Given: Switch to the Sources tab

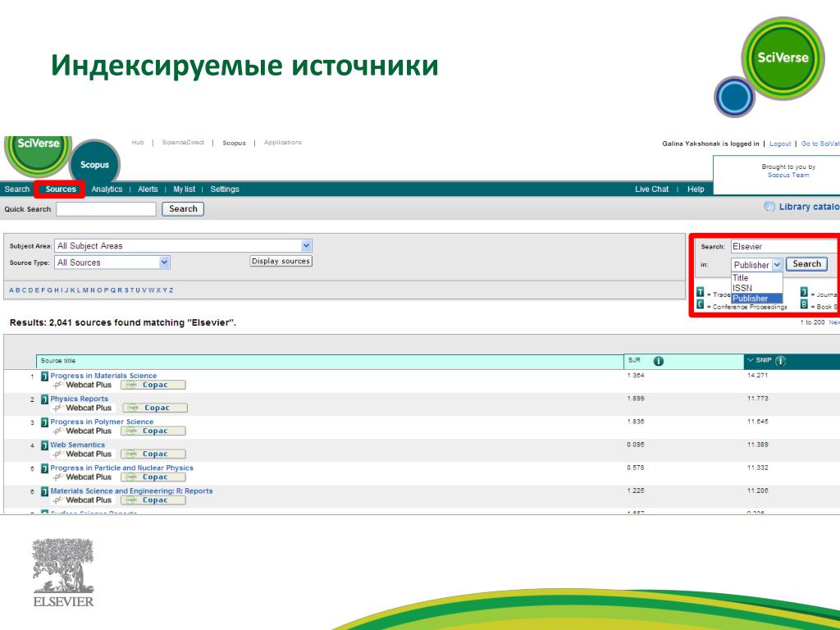Looking at the screenshot, I should pyautogui.click(x=61, y=189).
